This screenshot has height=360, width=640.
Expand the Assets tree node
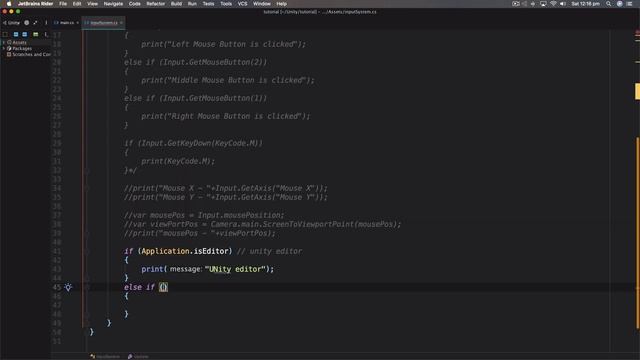pyautogui.click(x=4, y=42)
